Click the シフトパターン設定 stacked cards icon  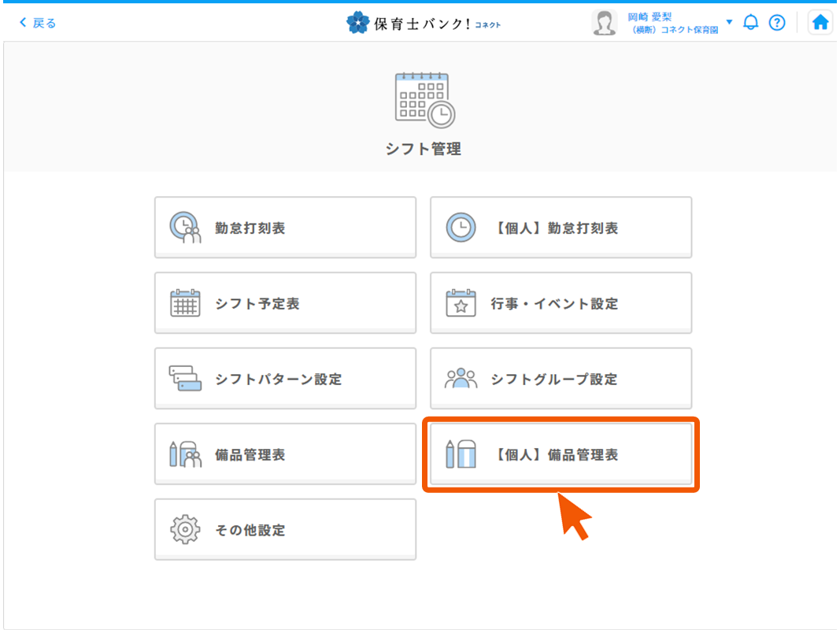tap(186, 379)
